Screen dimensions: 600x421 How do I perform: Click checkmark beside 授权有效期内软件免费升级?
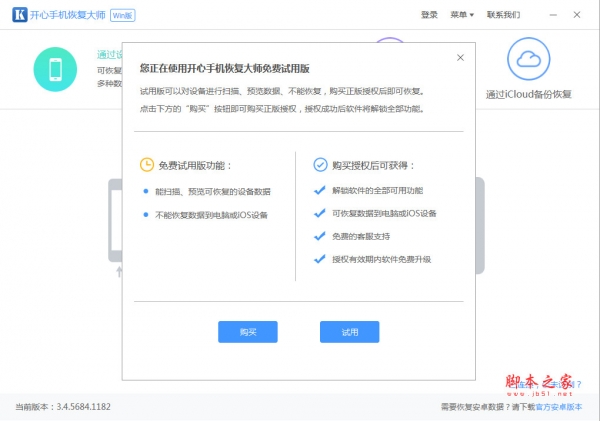pos(320,259)
